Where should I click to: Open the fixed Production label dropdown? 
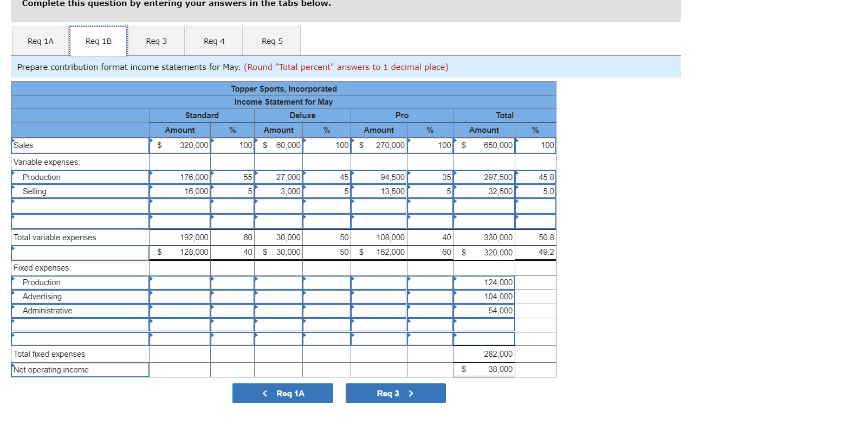pos(80,282)
